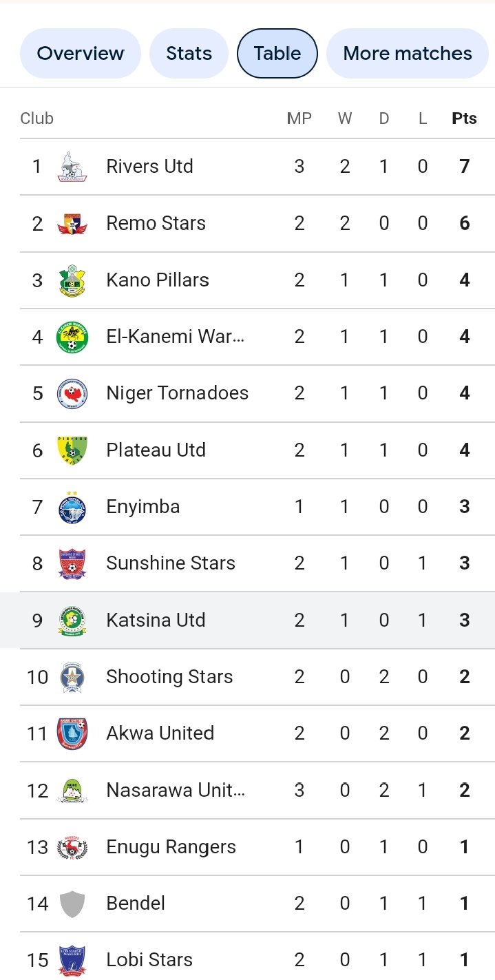The width and height of the screenshot is (495, 980).
Task: Click the MP column header
Action: [x=299, y=118]
